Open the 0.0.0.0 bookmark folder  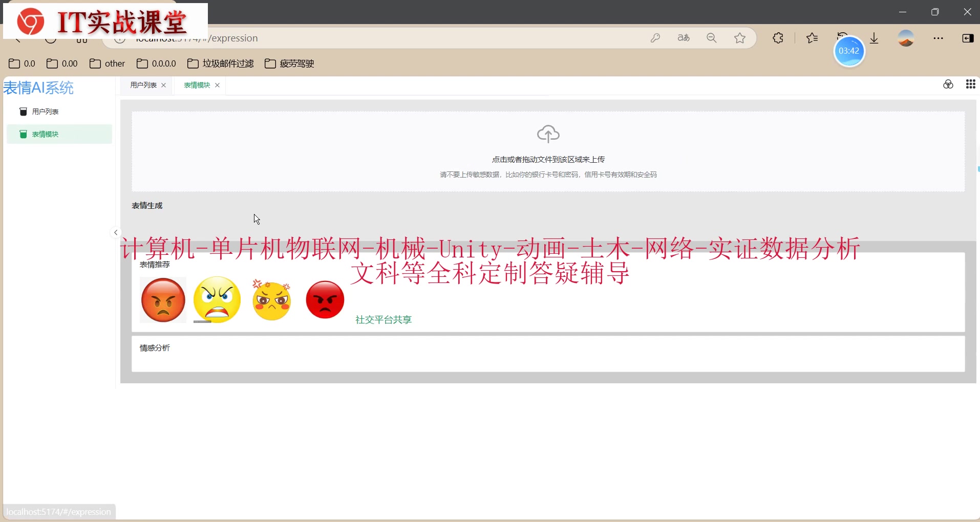point(156,63)
